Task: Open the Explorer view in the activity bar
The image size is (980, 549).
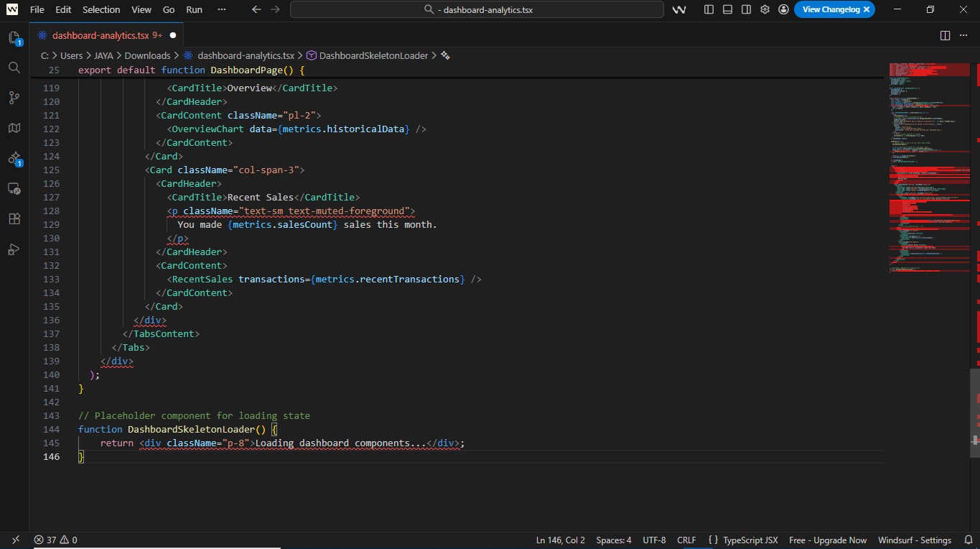Action: [14, 37]
